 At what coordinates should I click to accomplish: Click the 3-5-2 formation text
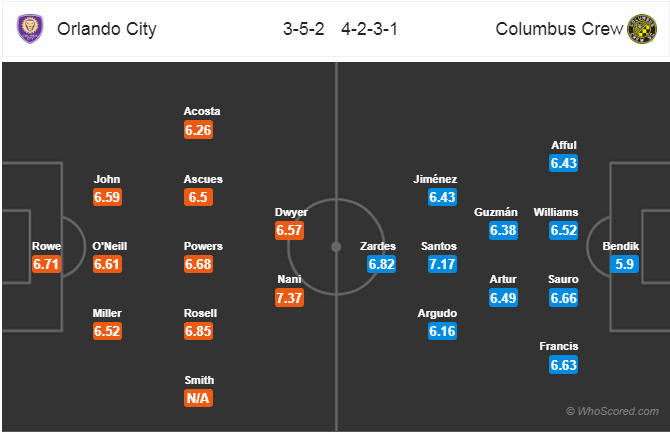[304, 29]
